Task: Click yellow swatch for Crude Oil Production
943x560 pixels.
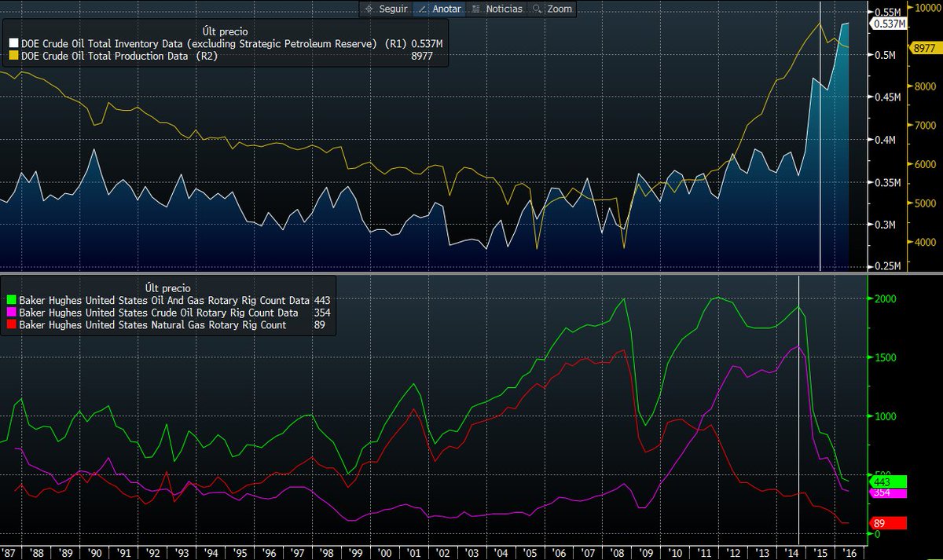Action: pyautogui.click(x=13, y=56)
